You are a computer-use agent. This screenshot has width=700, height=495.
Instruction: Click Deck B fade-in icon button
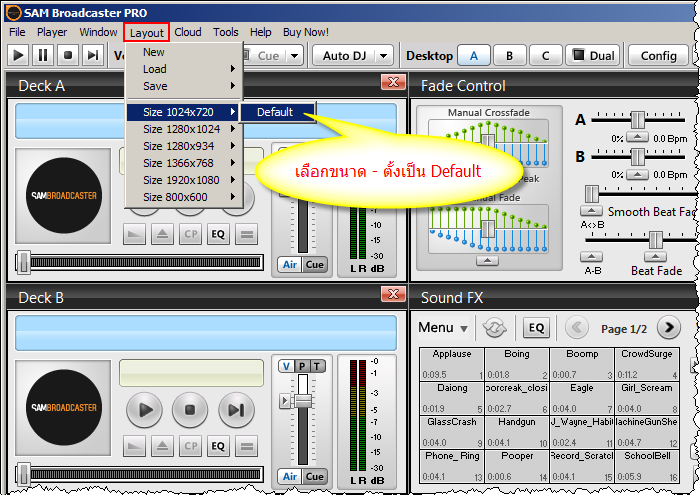[x=134, y=446]
